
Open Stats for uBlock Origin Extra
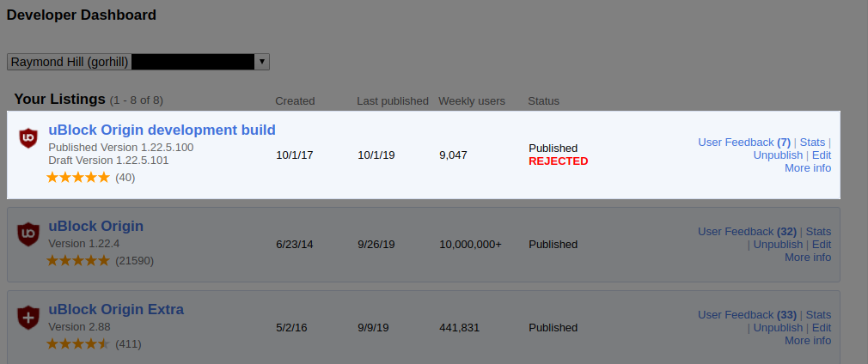tap(818, 315)
